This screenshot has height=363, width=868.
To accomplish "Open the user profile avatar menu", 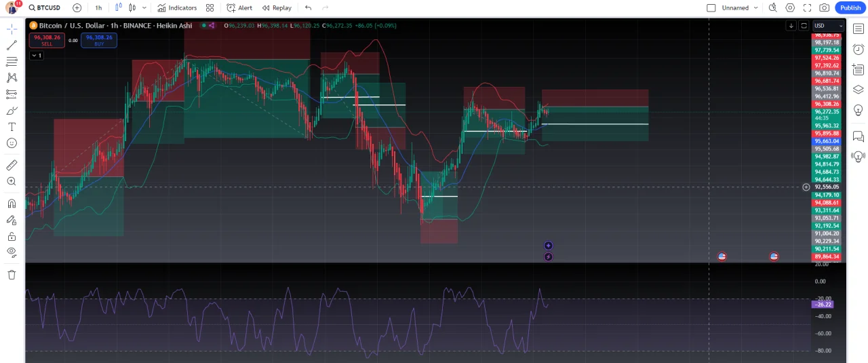I will point(12,7).
